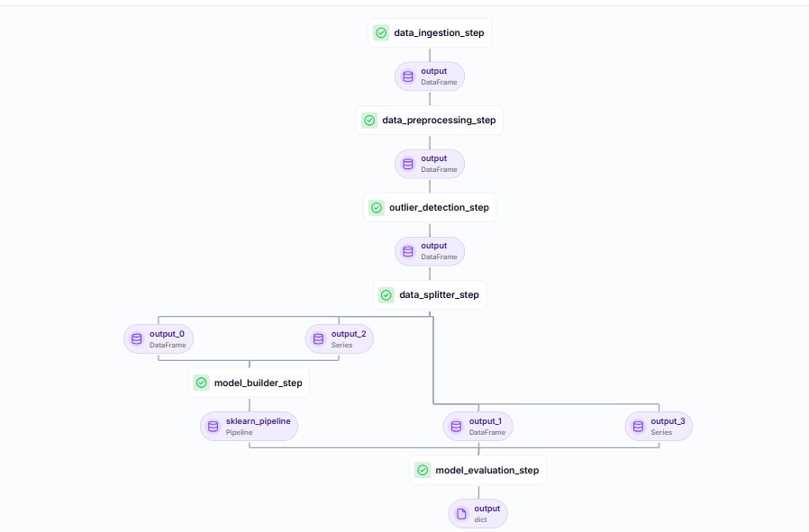
Task: Open the data_preprocessing_step node
Action: click(438, 121)
